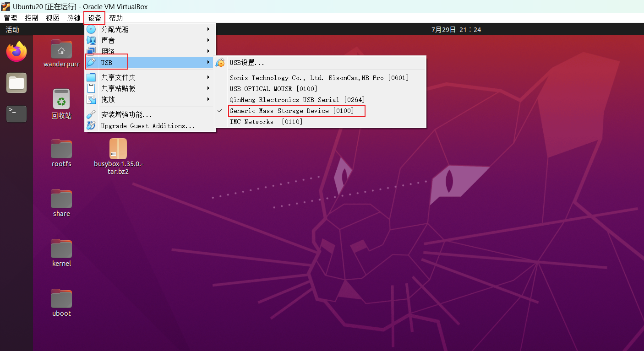Open the 控制 menu
Viewport: 644px width, 351px height.
32,18
